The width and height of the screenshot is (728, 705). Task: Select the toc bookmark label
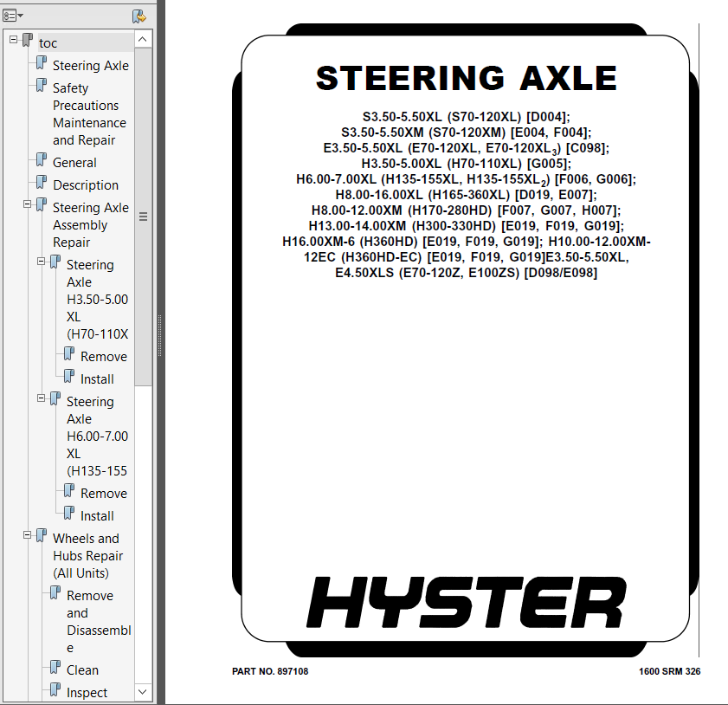pyautogui.click(x=48, y=43)
